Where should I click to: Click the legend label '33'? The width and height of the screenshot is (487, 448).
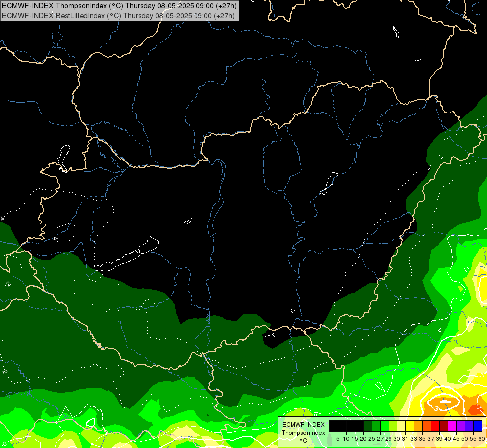click(x=414, y=439)
